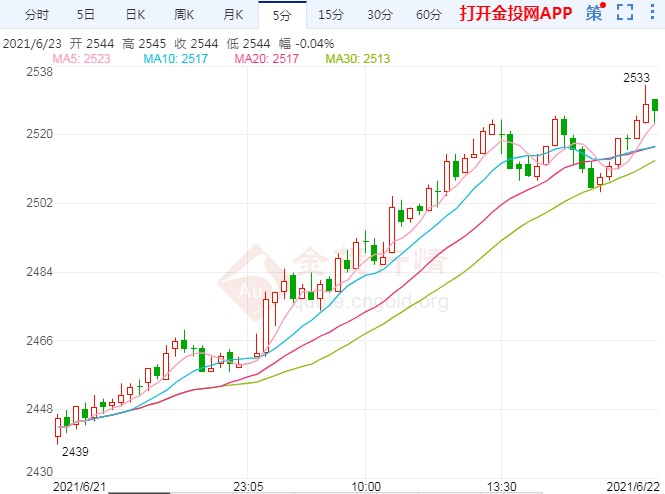Click the 2021/6/21 date axis label

pyautogui.click(x=79, y=487)
